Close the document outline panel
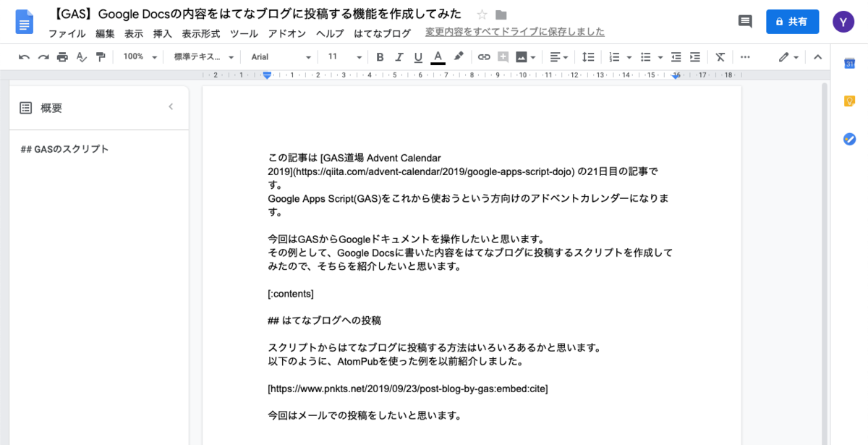Screen dimensions: 868x445 [171, 107]
